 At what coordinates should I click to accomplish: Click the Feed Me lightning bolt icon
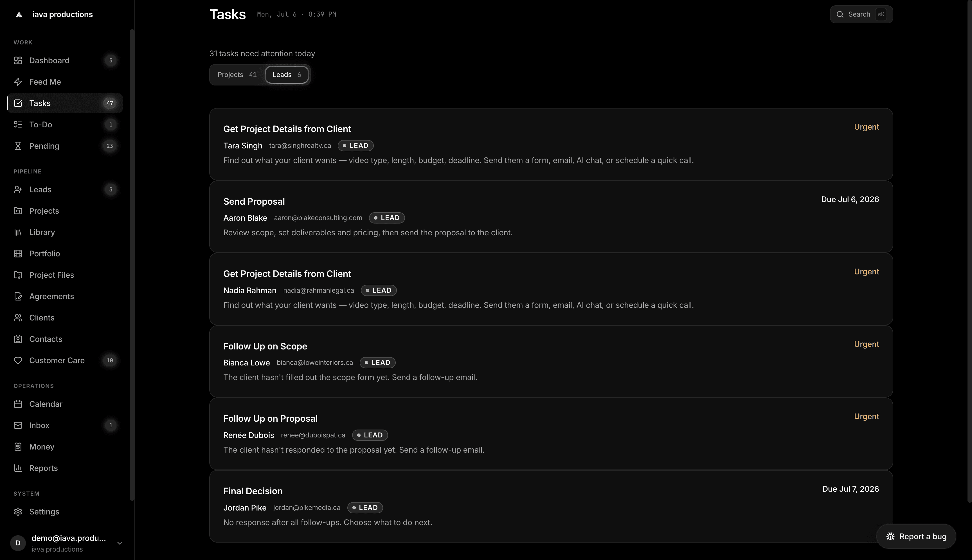coord(18,82)
